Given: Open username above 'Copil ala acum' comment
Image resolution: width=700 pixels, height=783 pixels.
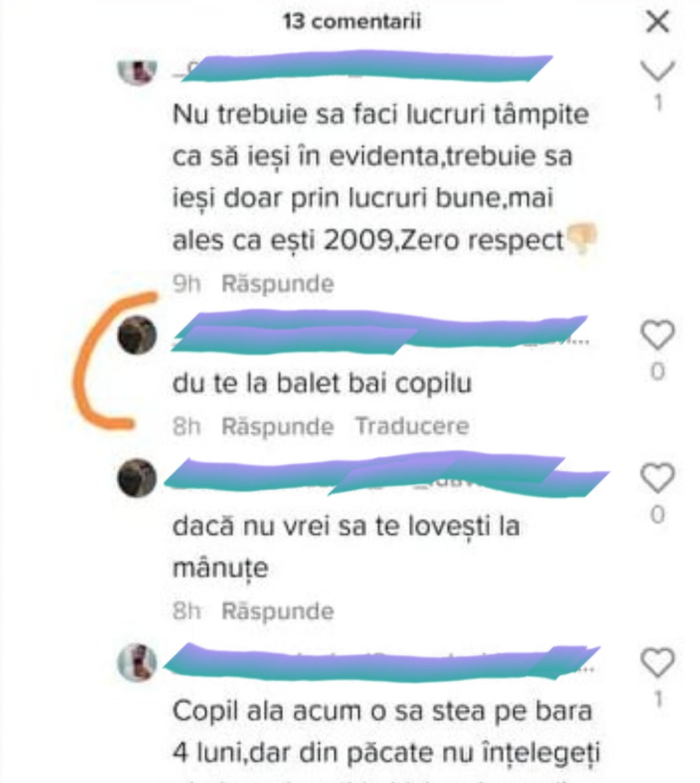Looking at the screenshot, I should click(382, 662).
